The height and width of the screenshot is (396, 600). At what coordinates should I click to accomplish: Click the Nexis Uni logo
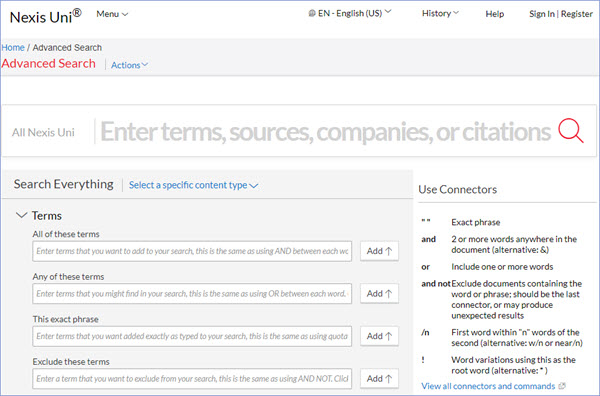pos(45,16)
